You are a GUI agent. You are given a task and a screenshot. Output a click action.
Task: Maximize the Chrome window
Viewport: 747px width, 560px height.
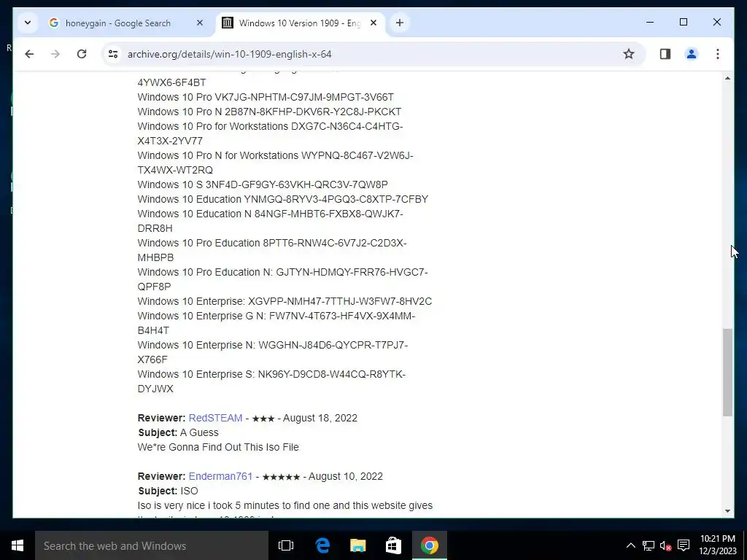click(x=683, y=22)
